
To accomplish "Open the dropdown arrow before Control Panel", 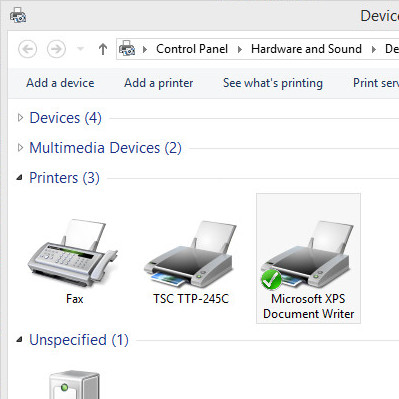I will [x=145, y=49].
